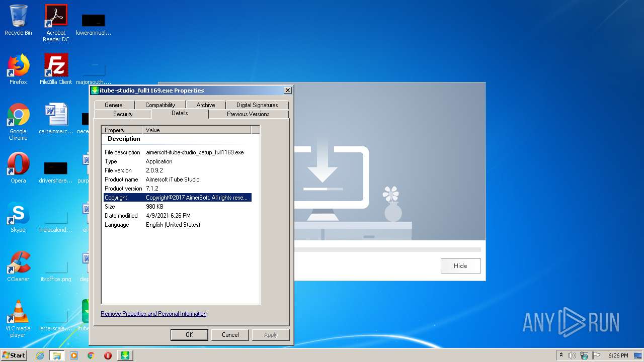Select the highlighted Copyright row

click(x=177, y=198)
